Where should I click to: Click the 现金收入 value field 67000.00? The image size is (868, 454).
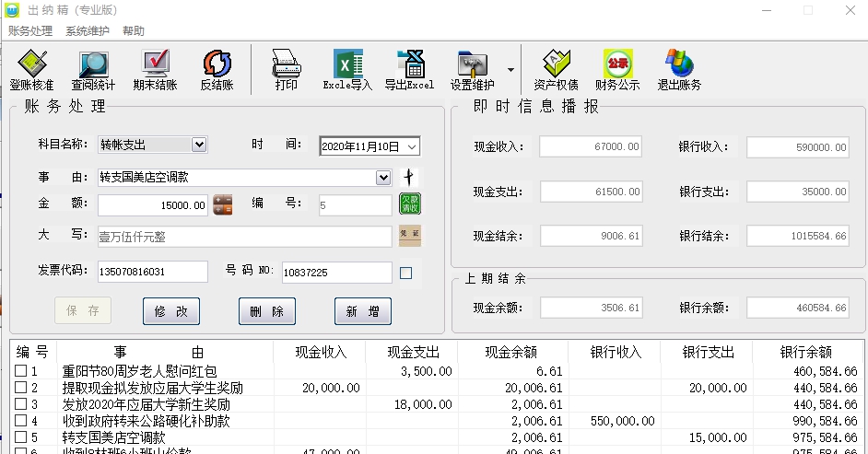pyautogui.click(x=591, y=146)
